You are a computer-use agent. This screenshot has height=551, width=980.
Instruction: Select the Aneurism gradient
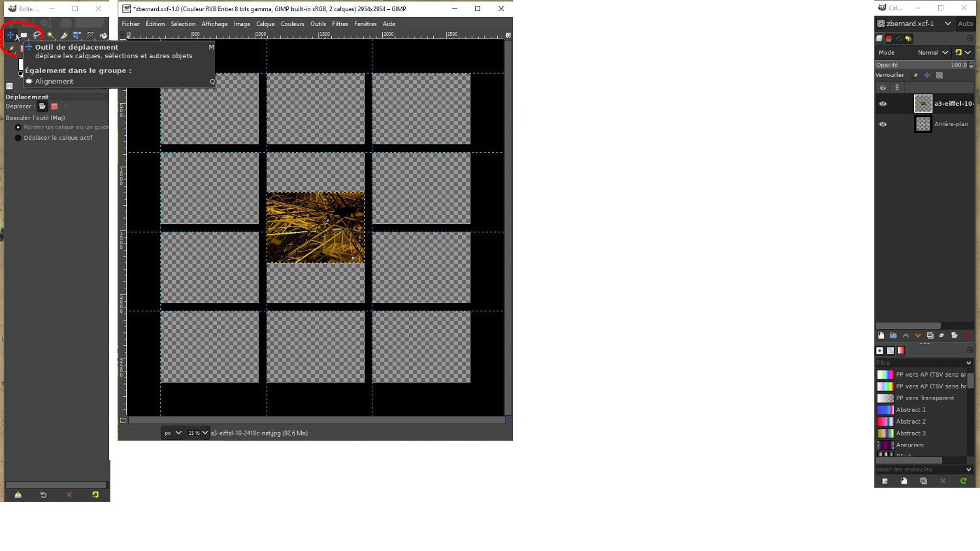click(x=921, y=445)
